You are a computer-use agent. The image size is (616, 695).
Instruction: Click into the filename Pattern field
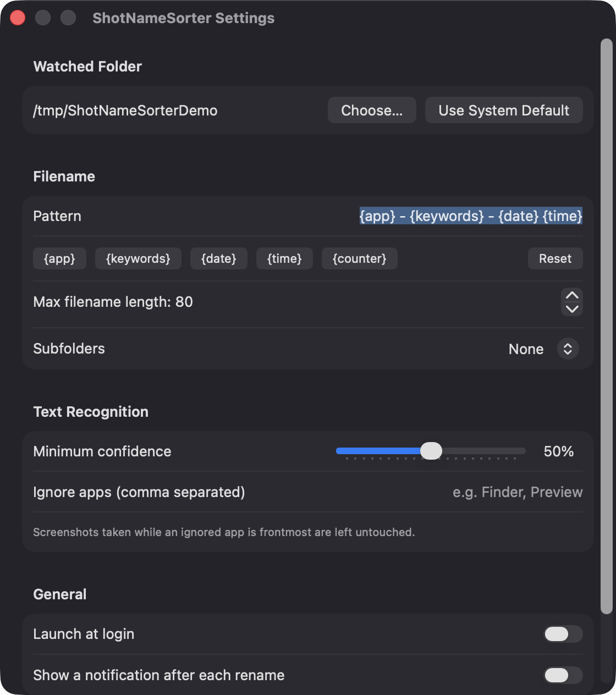(x=471, y=216)
